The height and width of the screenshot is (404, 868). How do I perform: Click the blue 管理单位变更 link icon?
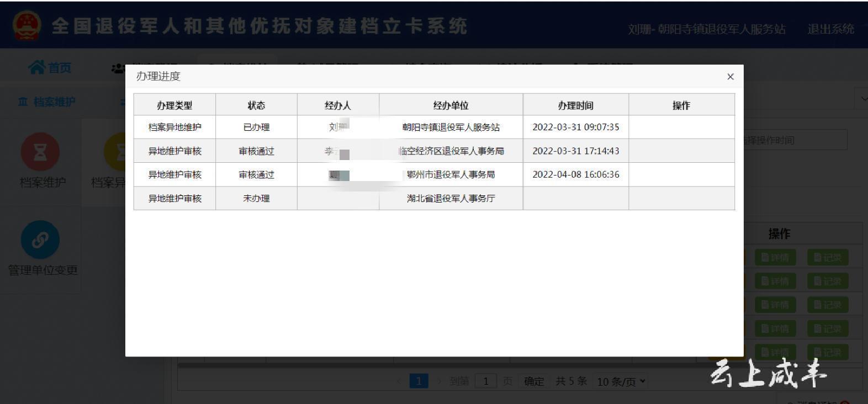tap(40, 240)
